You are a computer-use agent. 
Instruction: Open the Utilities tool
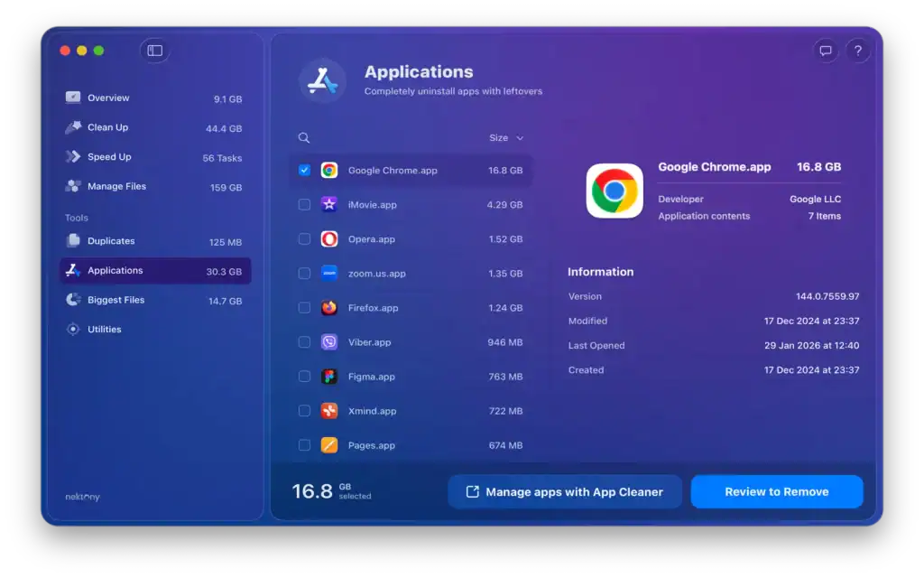coord(155,329)
